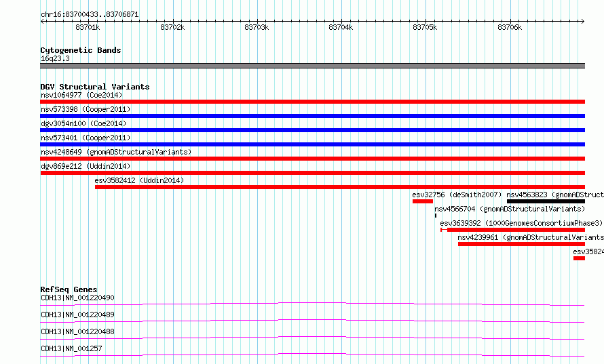604x364 pixels.
Task: Open variant nsv1064977 (Coe2014) label
Action: coord(81,95)
